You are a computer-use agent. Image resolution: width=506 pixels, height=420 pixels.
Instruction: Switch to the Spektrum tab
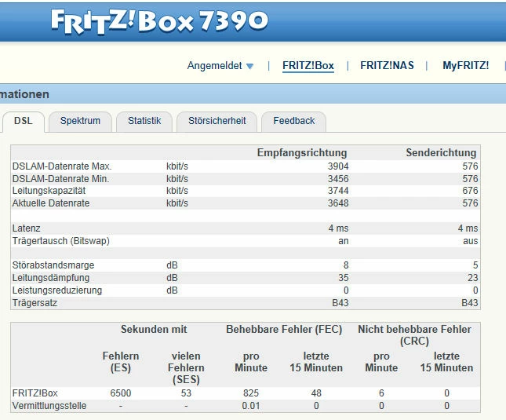(x=80, y=121)
